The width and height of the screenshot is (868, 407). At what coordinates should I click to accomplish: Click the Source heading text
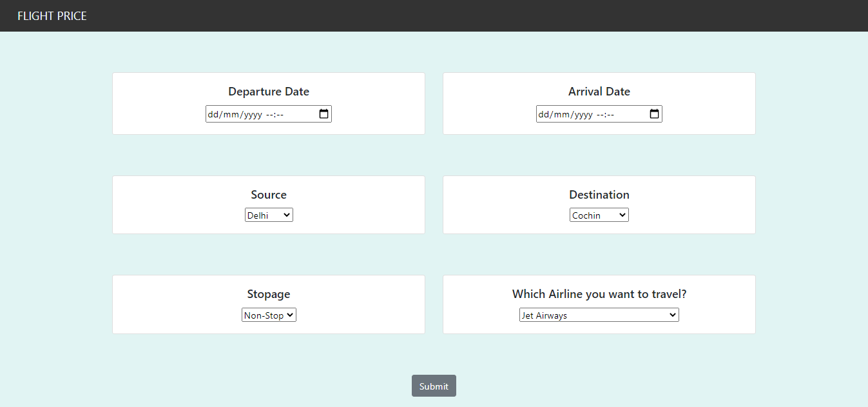tap(269, 195)
